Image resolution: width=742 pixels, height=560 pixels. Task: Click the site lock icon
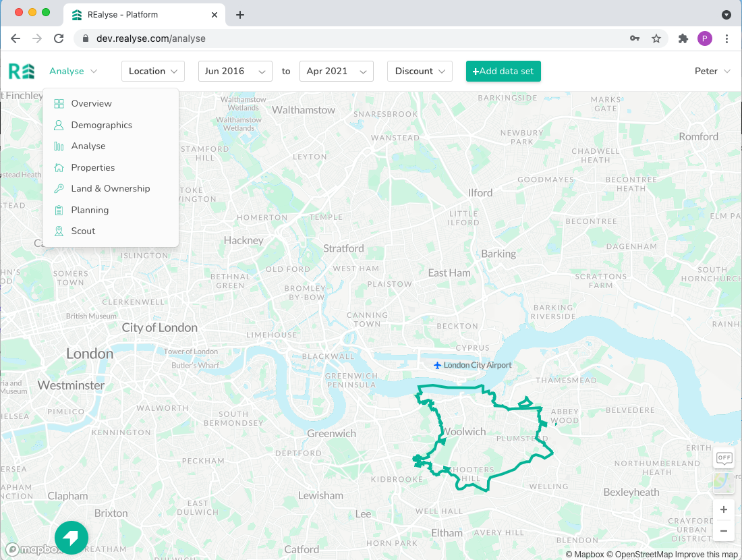[x=86, y=38]
